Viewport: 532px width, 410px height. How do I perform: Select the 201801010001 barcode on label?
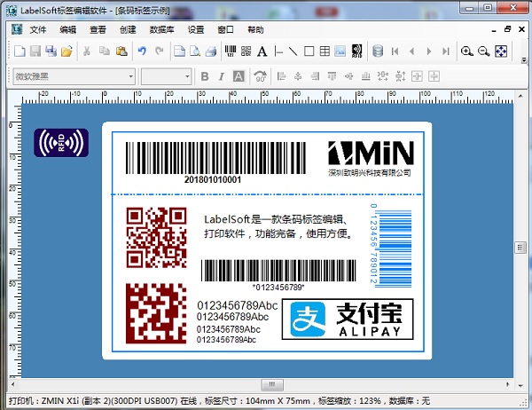(215, 162)
